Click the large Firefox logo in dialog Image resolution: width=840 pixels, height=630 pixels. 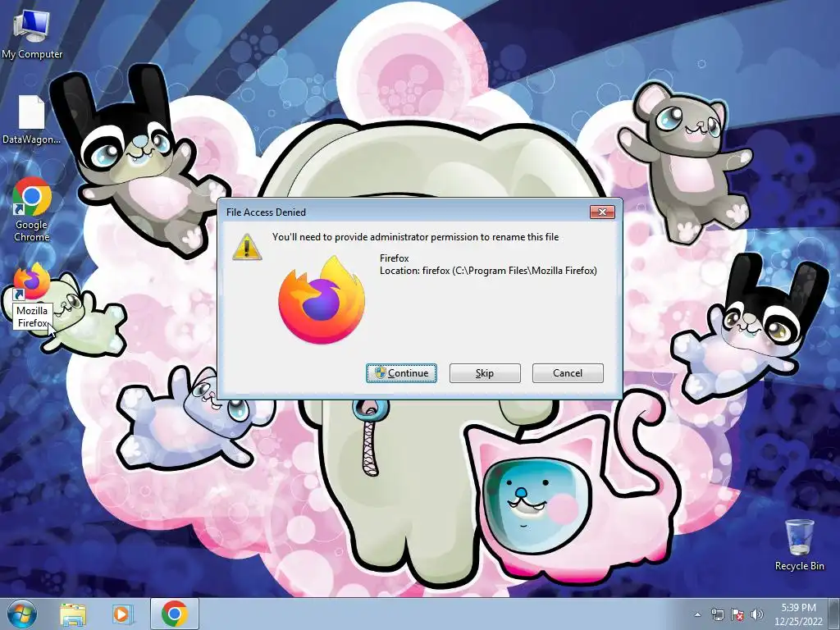(322, 300)
